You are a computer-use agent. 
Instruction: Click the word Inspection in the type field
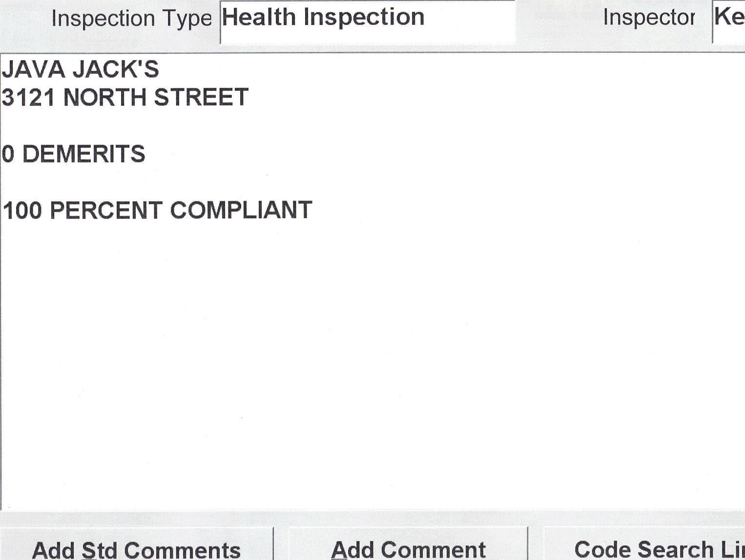tap(364, 18)
